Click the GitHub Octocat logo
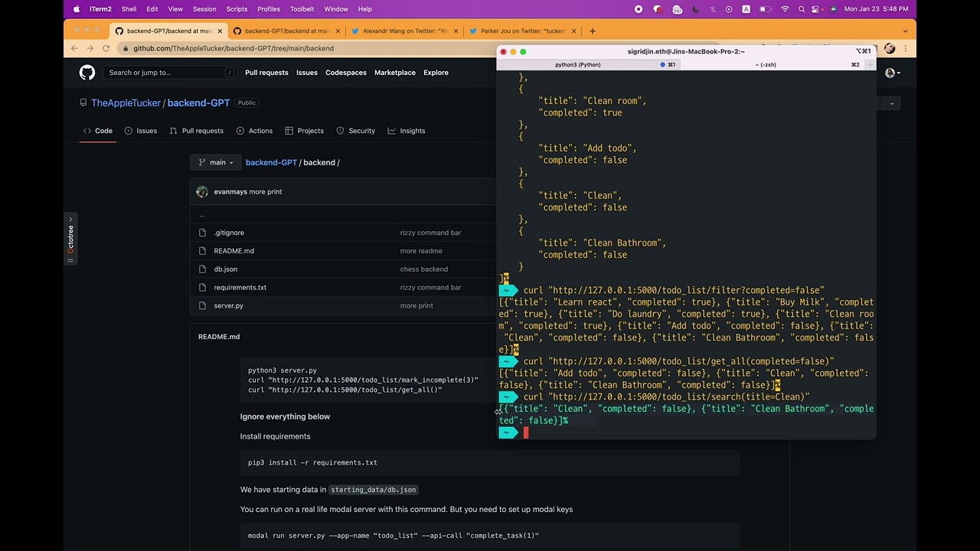The image size is (980, 551). tap(87, 73)
